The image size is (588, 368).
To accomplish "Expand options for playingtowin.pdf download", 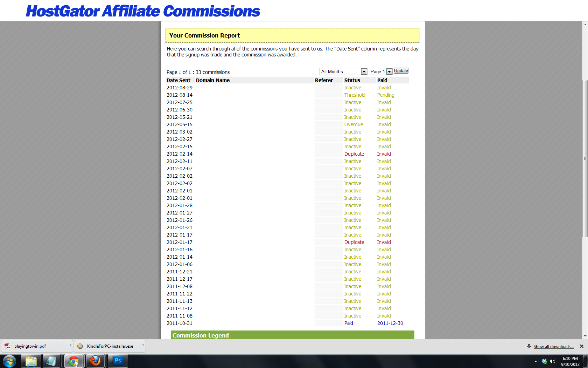I will 70,345.
